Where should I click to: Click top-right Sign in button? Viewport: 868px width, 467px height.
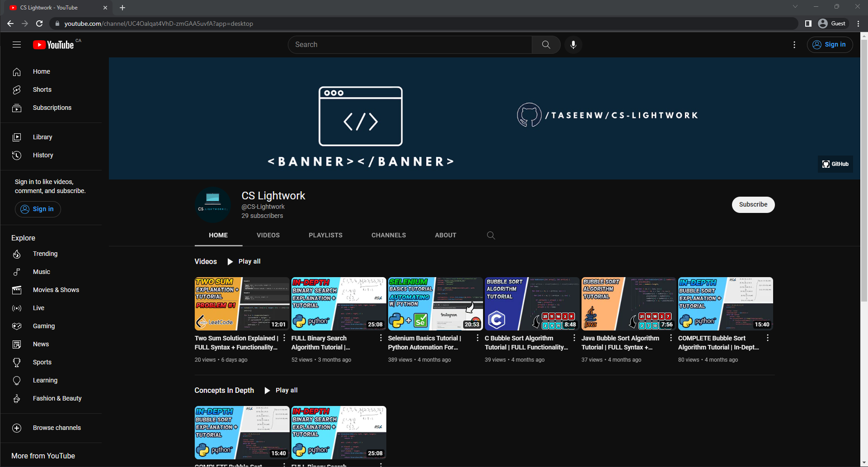pyautogui.click(x=830, y=45)
